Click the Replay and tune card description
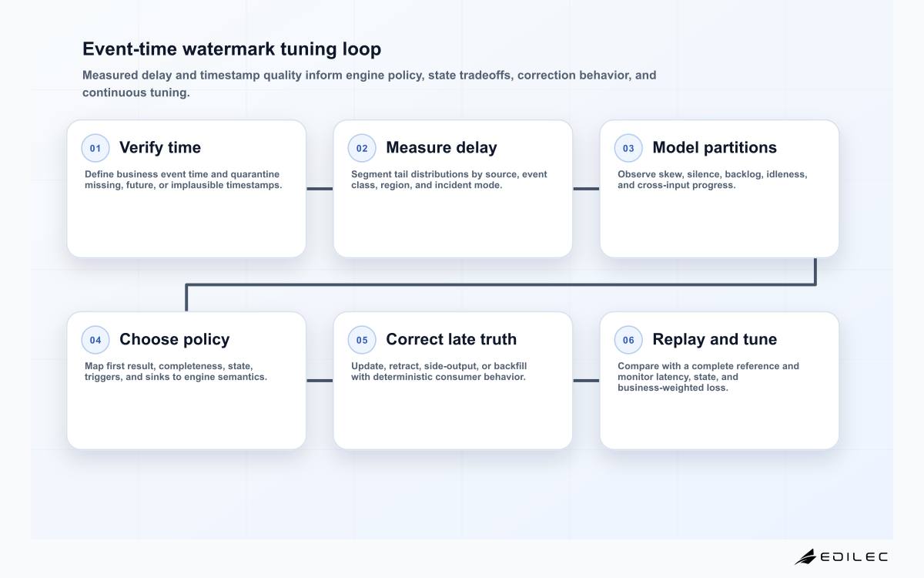 708,377
